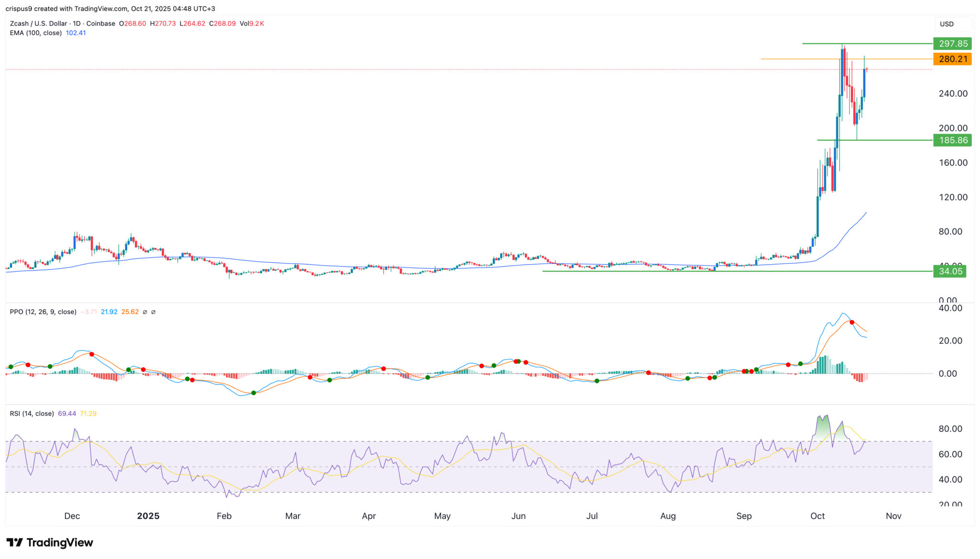The height and width of the screenshot is (559, 980).
Task: Click the 240.00 tick on price scale
Action: click(953, 94)
